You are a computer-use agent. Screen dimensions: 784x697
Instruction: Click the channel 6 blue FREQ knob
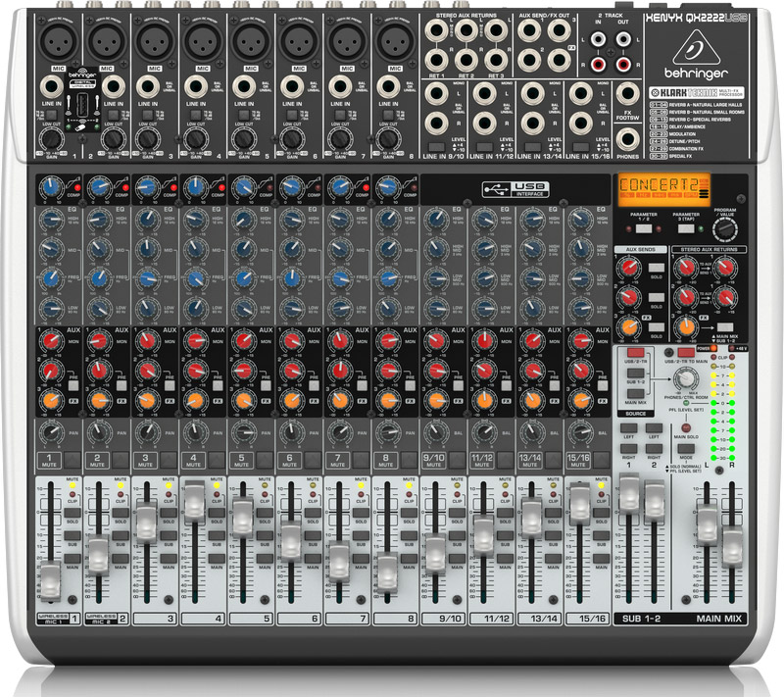291,278
